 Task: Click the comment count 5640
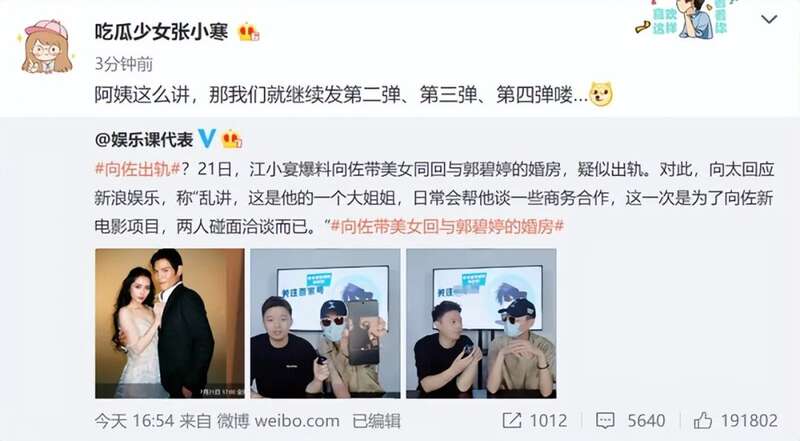coord(646,421)
